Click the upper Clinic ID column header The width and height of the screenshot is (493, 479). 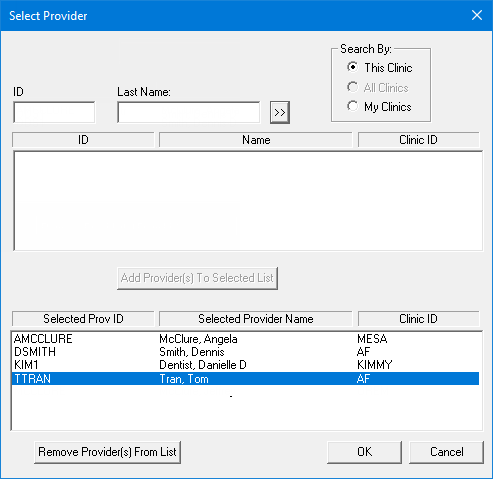pos(419,140)
